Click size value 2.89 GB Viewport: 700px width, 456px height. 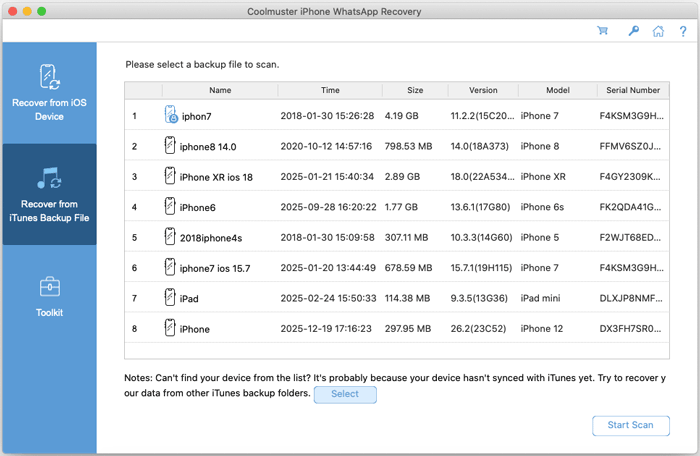(402, 176)
